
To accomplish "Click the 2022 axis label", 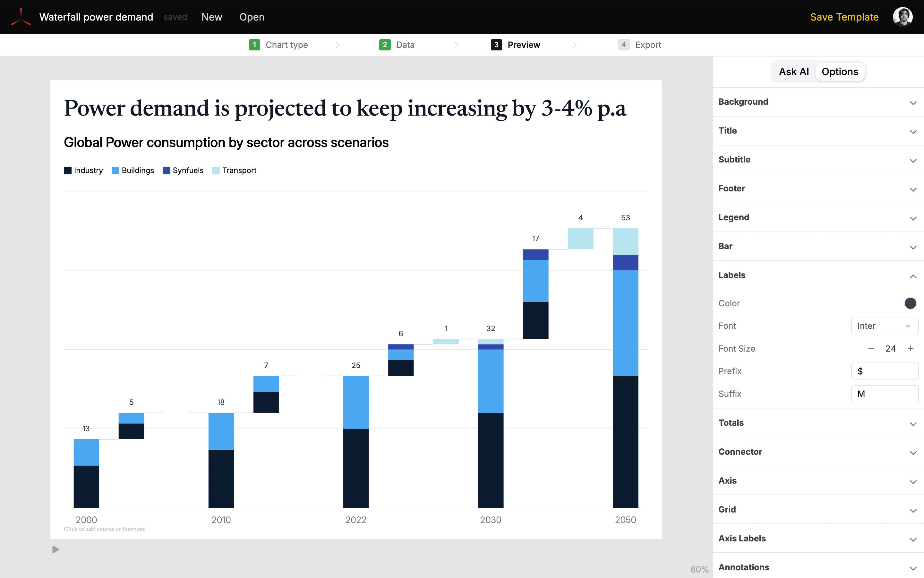I will point(356,520).
